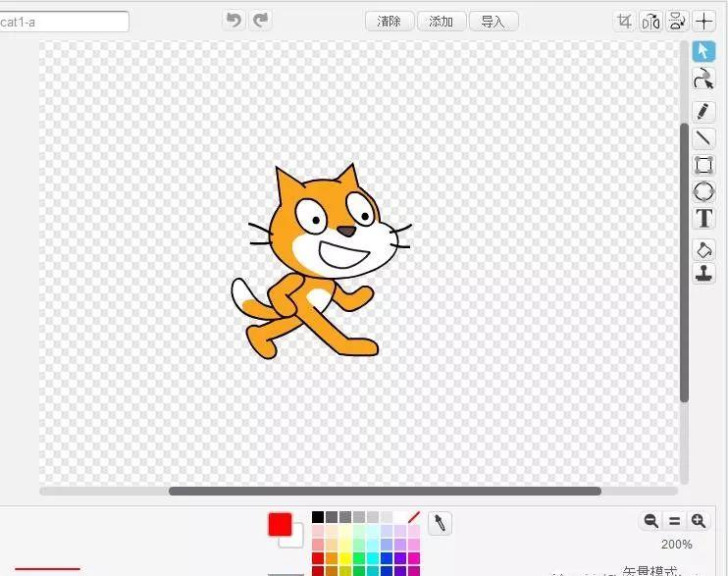
Task: Choose the transparent no-color swatch
Action: coord(414,517)
